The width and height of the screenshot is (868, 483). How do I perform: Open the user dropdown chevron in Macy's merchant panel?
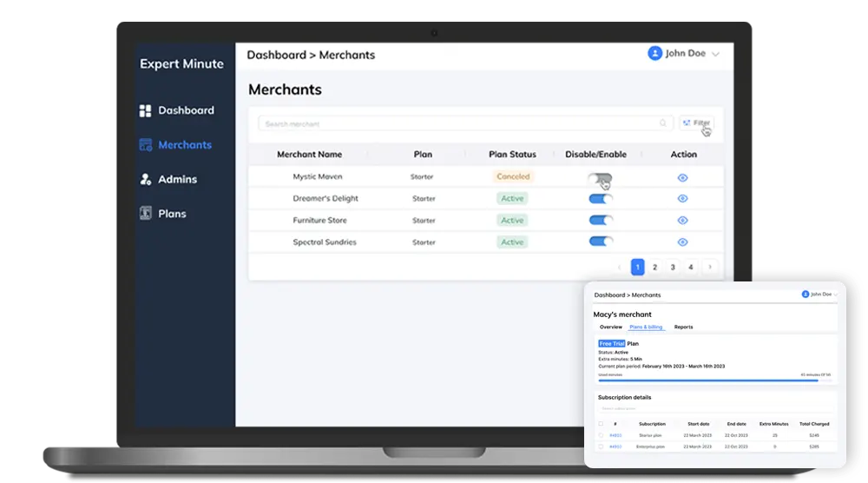[835, 294]
